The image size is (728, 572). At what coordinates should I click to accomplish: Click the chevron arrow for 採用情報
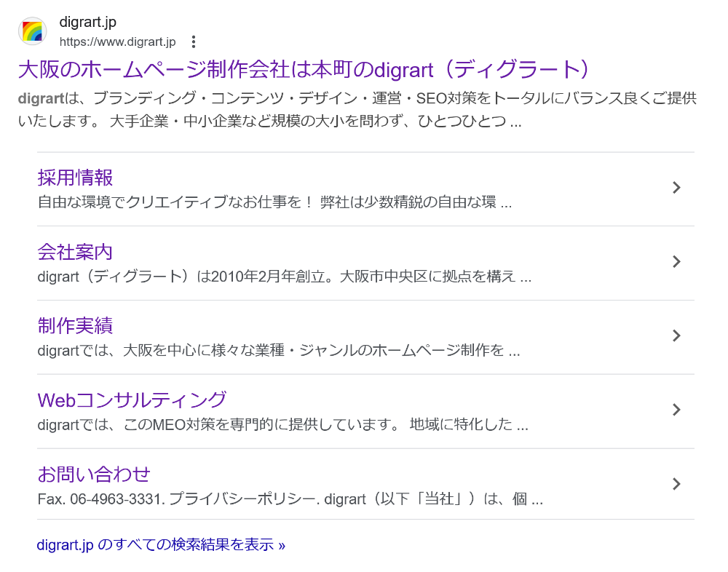tap(676, 188)
